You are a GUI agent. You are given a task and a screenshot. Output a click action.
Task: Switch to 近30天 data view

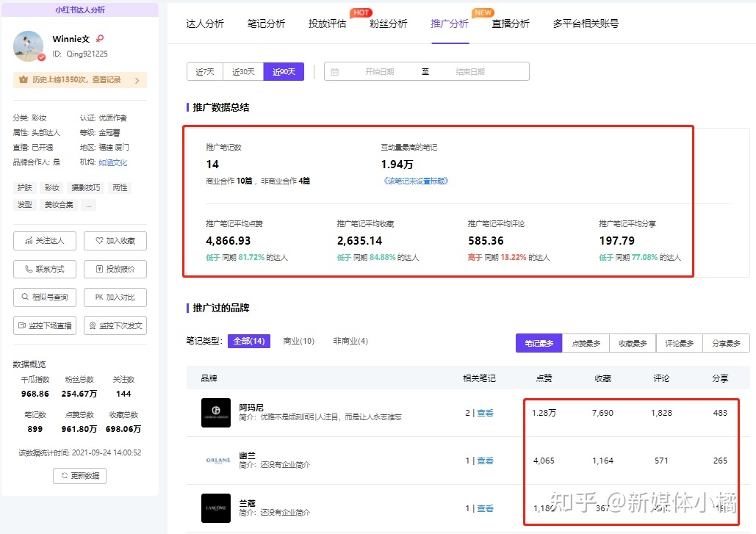tap(243, 71)
